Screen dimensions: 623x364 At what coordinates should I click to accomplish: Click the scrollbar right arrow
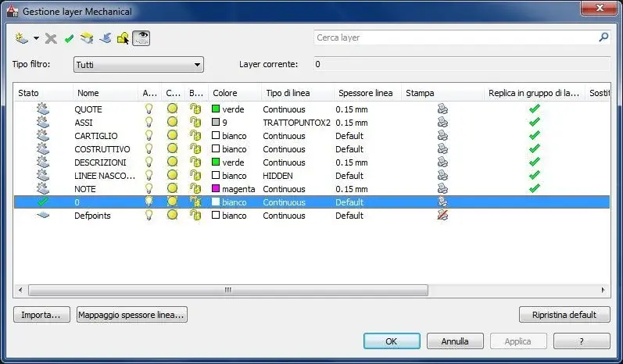pos(603,290)
